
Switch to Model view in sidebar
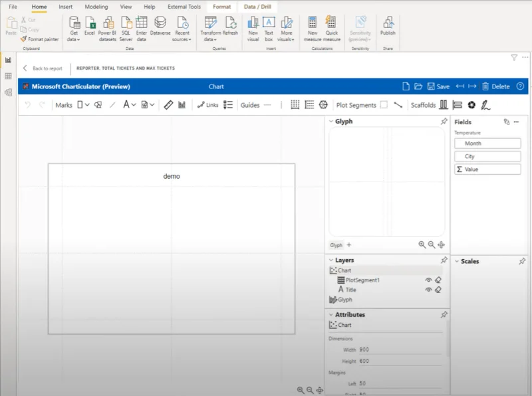pyautogui.click(x=8, y=92)
